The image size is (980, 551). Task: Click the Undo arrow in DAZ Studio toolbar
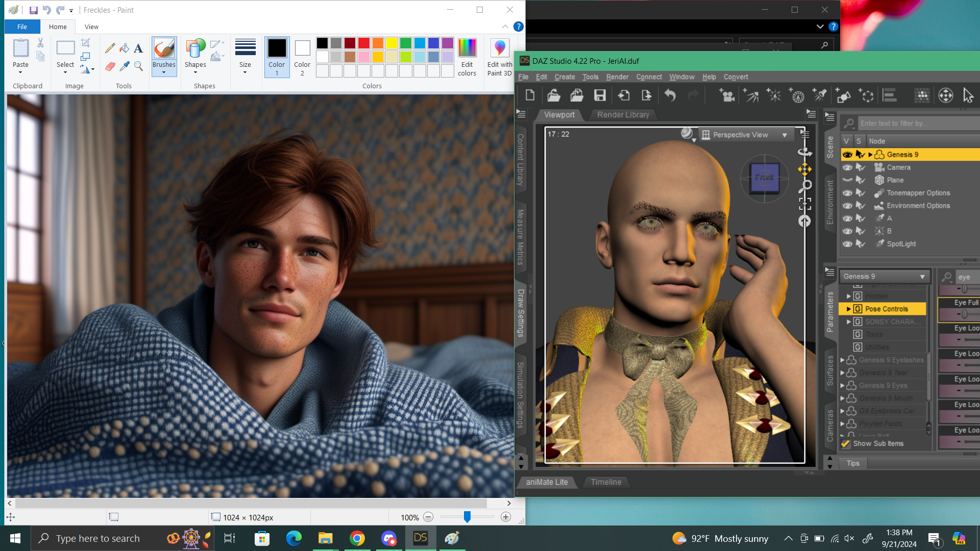[x=670, y=95]
